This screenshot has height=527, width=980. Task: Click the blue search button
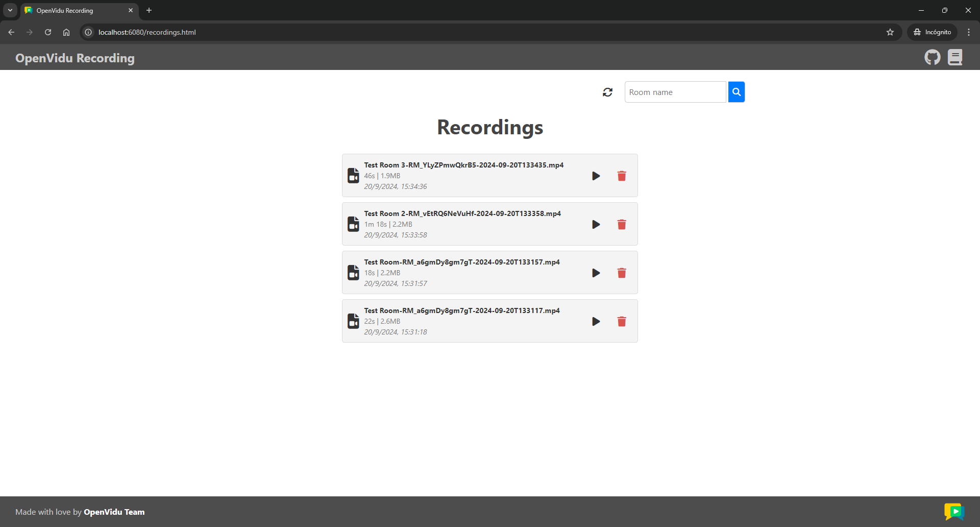pyautogui.click(x=736, y=92)
